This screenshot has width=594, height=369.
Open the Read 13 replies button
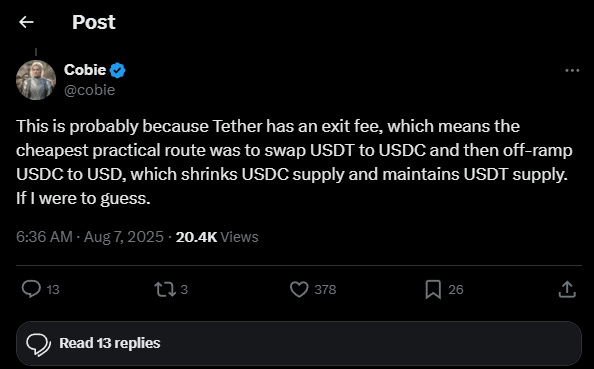coord(299,343)
